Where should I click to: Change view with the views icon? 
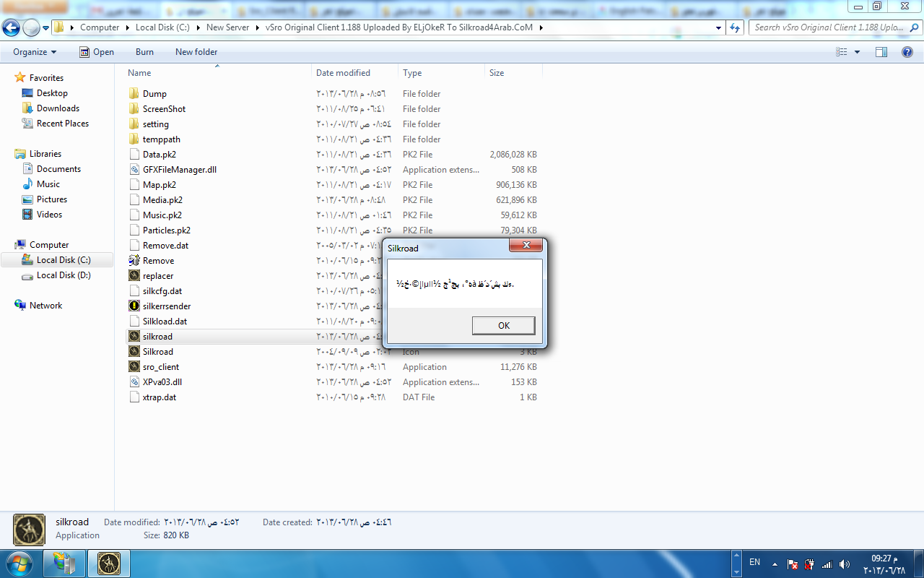point(841,52)
